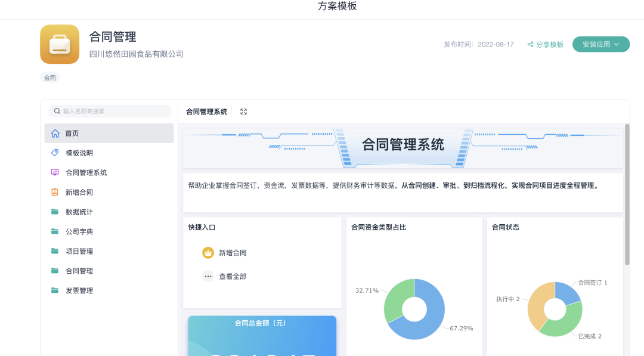
Task: Expand the 数据统计 folder
Action: click(x=109, y=212)
